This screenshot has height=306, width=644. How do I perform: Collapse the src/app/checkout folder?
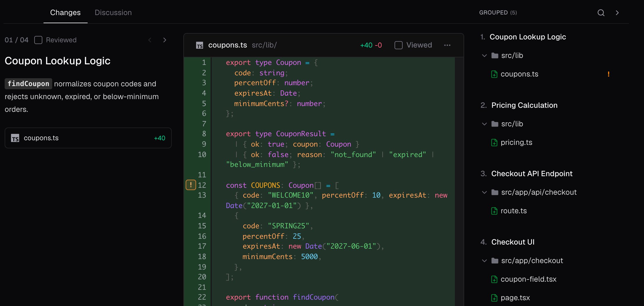(x=484, y=261)
